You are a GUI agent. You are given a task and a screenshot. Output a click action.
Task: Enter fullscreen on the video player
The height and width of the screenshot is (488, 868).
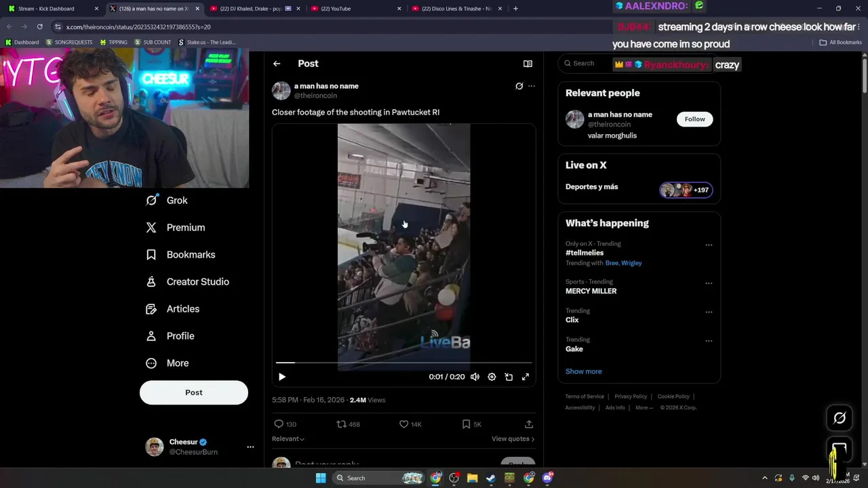click(525, 377)
